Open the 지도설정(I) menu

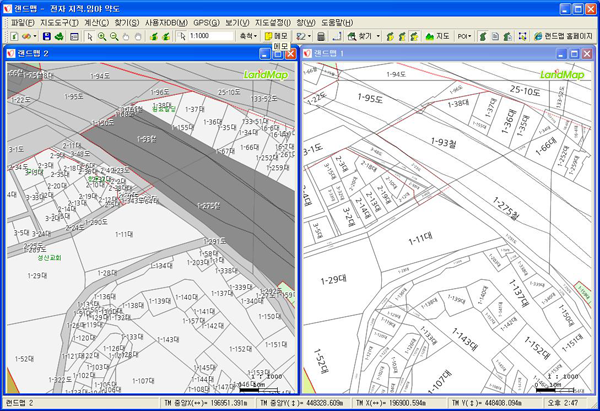pyautogui.click(x=272, y=23)
